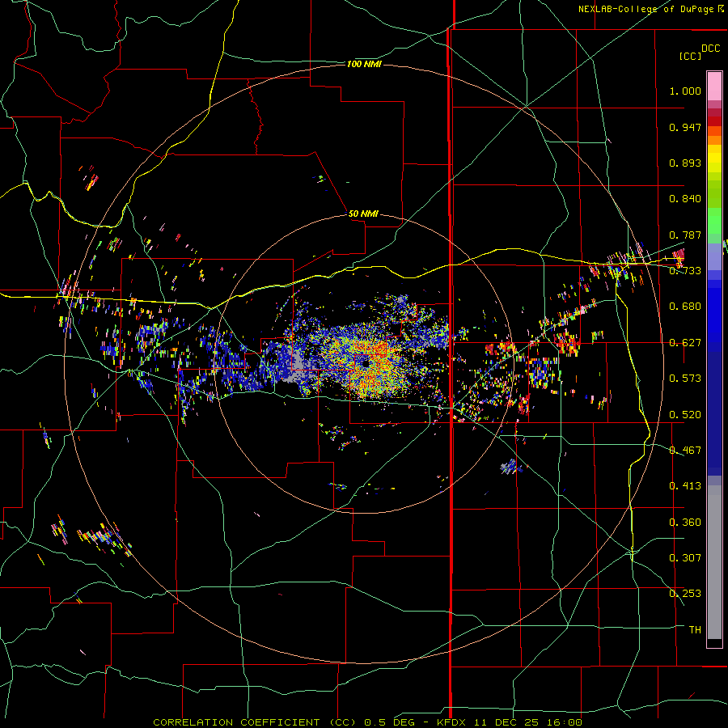Screen dimensions: 728x728
Task: Select the 0.360 legend value
Action: (685, 523)
